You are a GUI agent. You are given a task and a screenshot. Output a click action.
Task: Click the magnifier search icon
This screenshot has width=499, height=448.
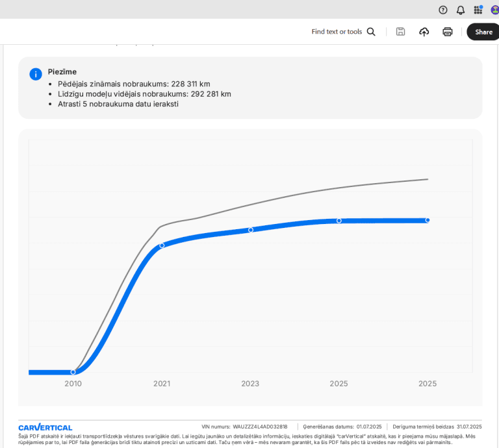pyautogui.click(x=371, y=32)
